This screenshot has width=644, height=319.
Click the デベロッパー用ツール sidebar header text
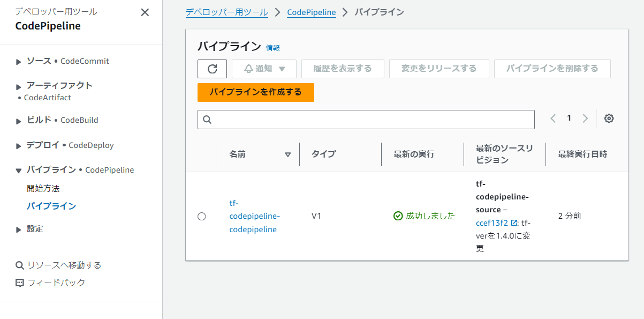click(x=56, y=11)
